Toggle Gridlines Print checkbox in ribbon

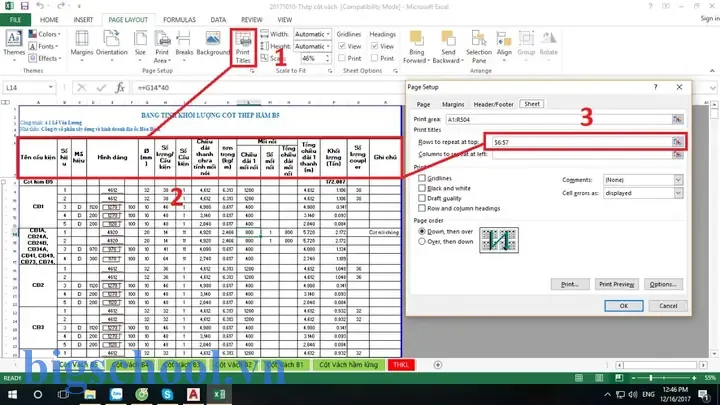click(342, 58)
